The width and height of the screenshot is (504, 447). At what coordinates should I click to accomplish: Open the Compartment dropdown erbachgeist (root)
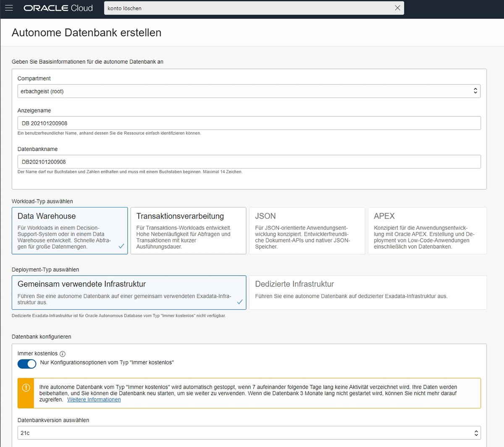(x=249, y=91)
